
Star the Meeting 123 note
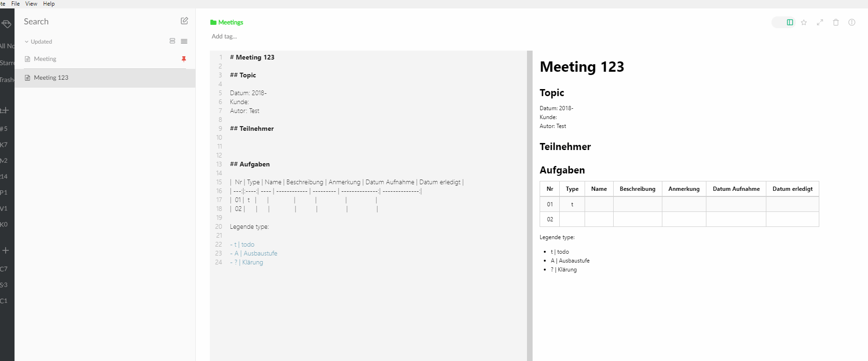coord(803,22)
